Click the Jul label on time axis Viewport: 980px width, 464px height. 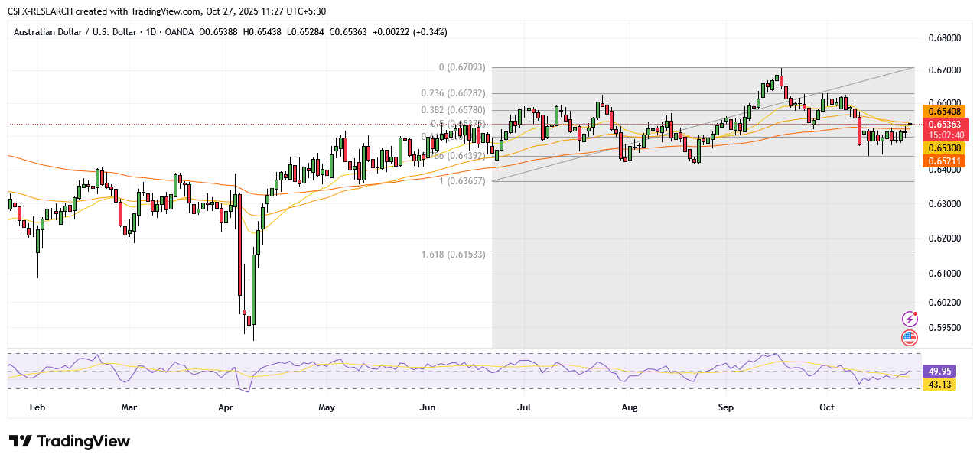pyautogui.click(x=525, y=408)
